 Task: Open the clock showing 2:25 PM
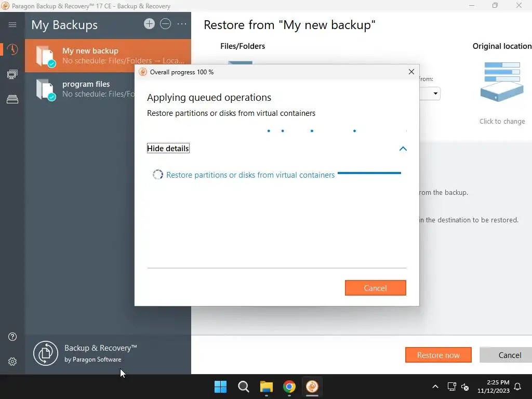(x=494, y=387)
